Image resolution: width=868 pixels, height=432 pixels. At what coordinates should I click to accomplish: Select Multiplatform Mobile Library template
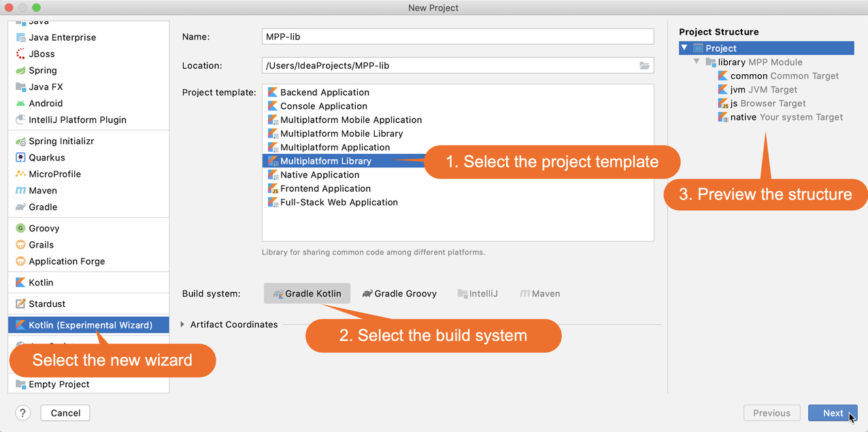[341, 134]
